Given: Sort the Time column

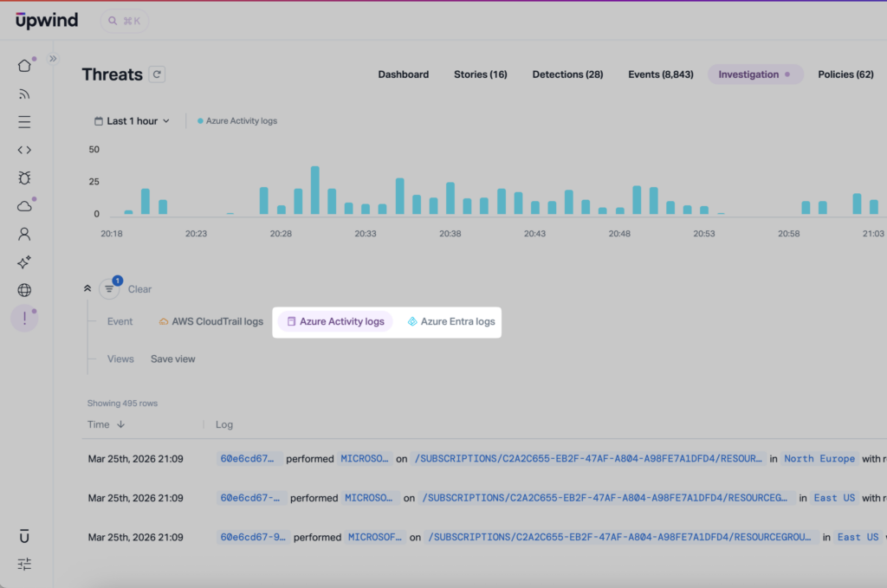Looking at the screenshot, I should tap(108, 424).
